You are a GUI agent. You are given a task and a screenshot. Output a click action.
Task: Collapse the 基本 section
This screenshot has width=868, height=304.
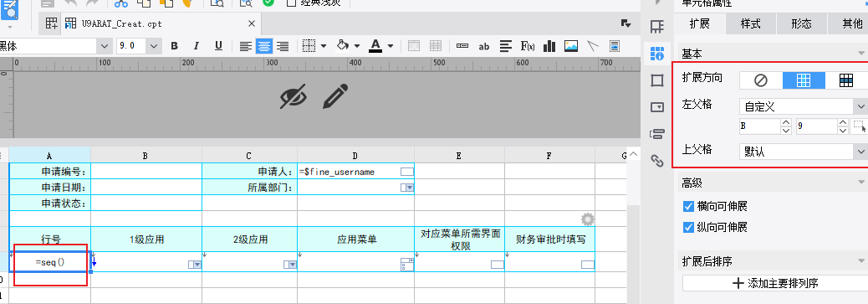click(x=860, y=54)
